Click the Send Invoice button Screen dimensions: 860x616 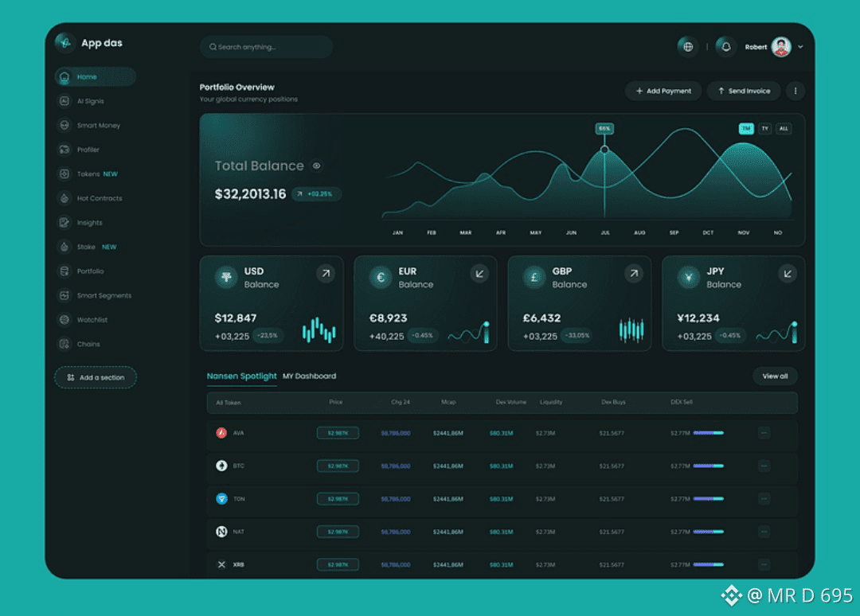(745, 91)
